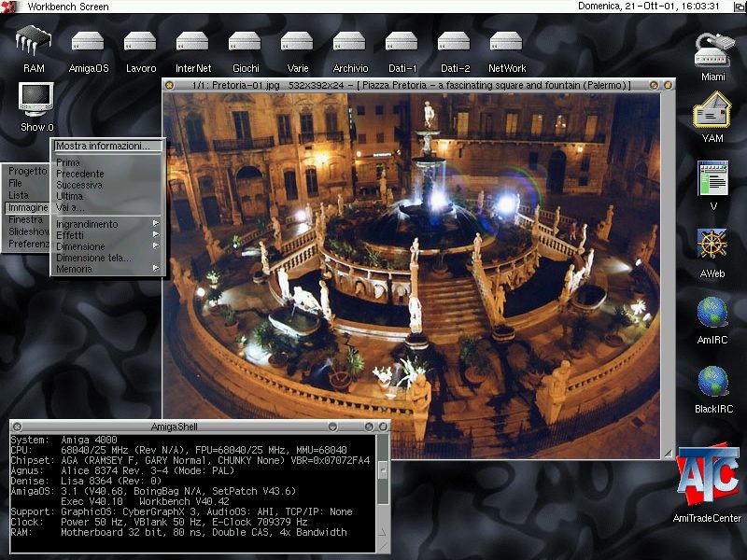Start the AmIRC chat client icon
The image size is (747, 560).
[712, 313]
